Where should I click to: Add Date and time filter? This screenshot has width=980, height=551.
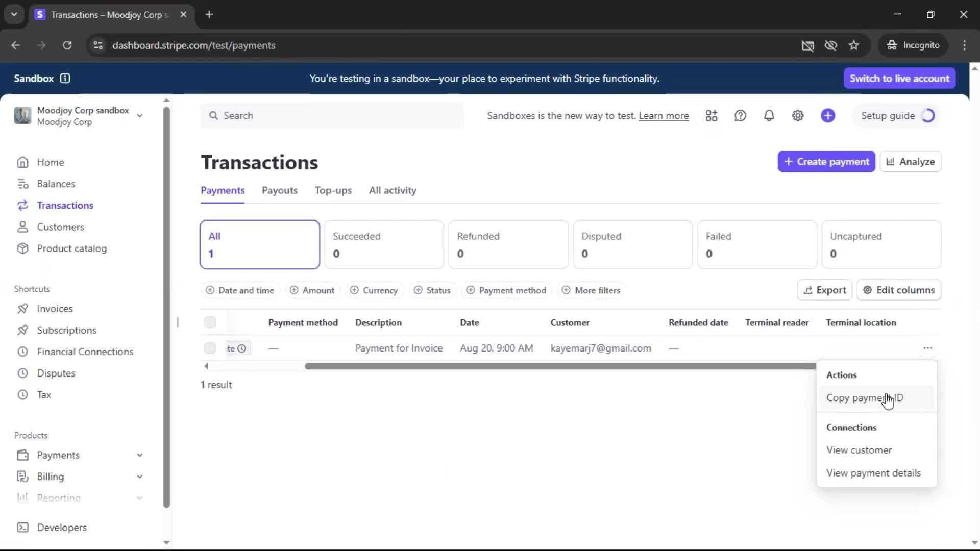coord(240,290)
